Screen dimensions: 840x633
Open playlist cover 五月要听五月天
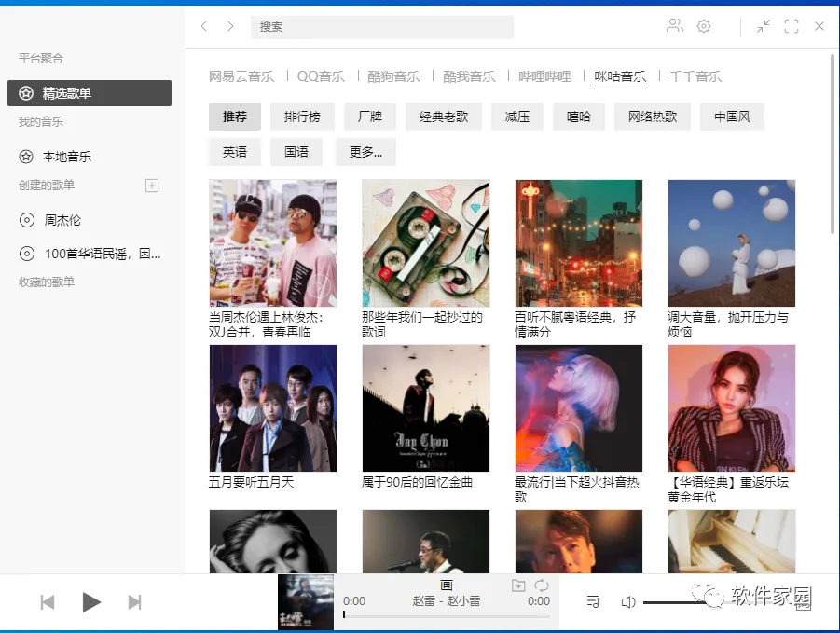click(273, 408)
